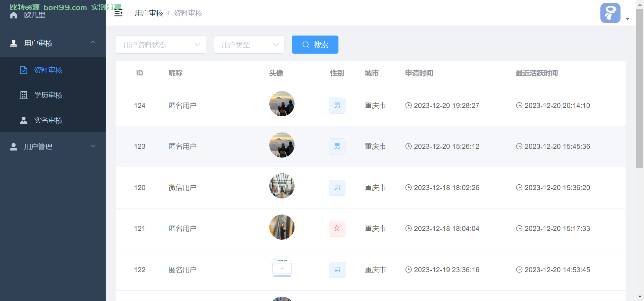Click the 学历审核 building icon

23,95
